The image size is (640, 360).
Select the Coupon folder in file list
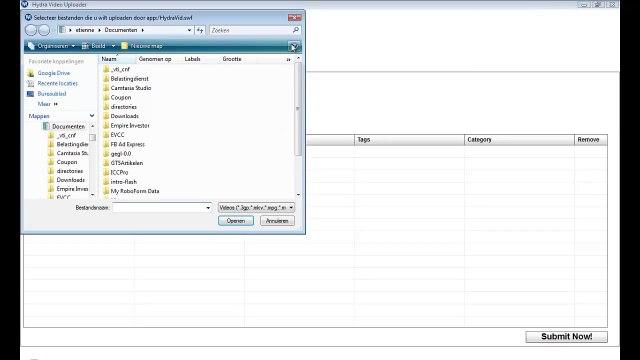tap(117, 98)
